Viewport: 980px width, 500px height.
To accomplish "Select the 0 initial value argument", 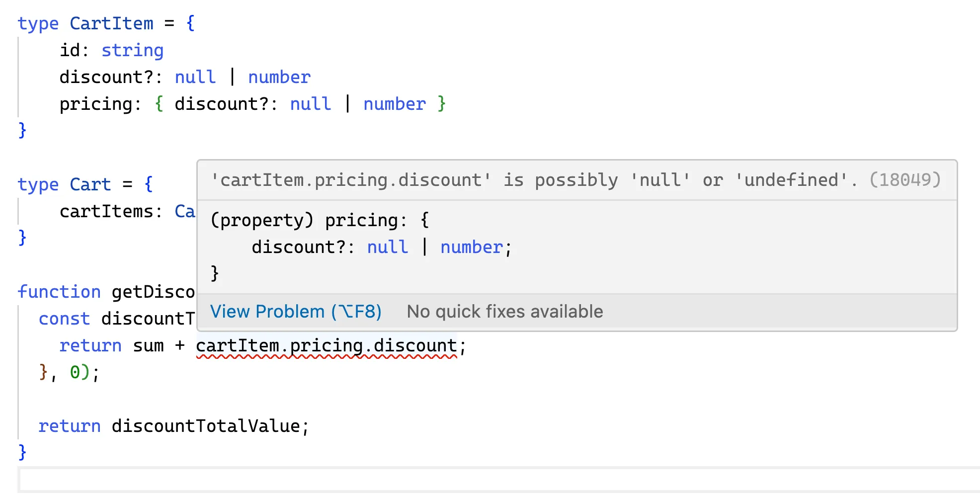I will tap(76, 372).
